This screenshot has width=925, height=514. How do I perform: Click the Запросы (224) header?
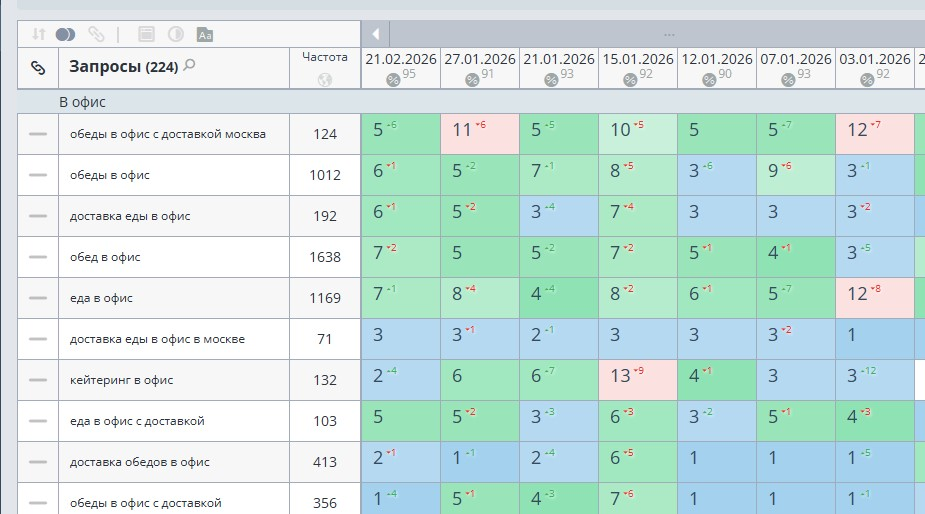click(x=123, y=67)
